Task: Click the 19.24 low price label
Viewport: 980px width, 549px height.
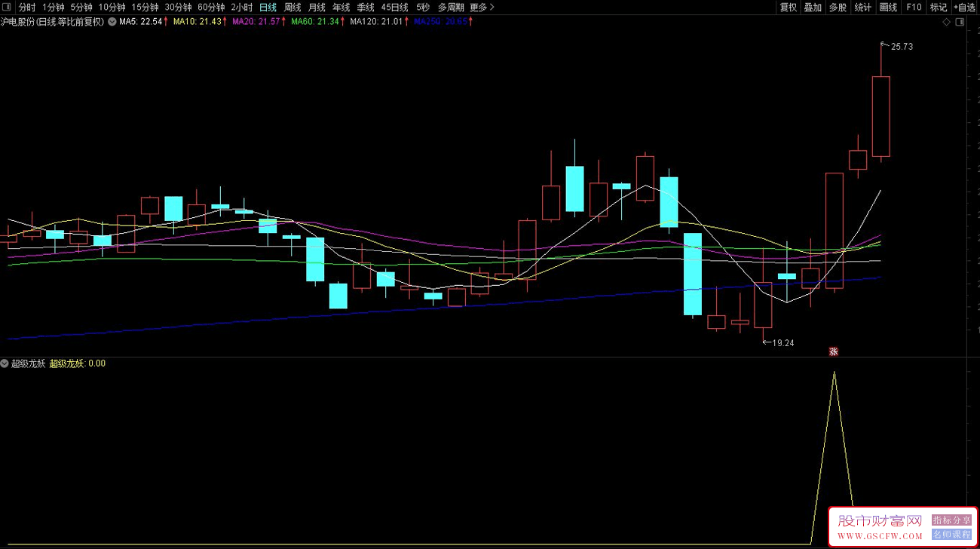Action: [783, 343]
